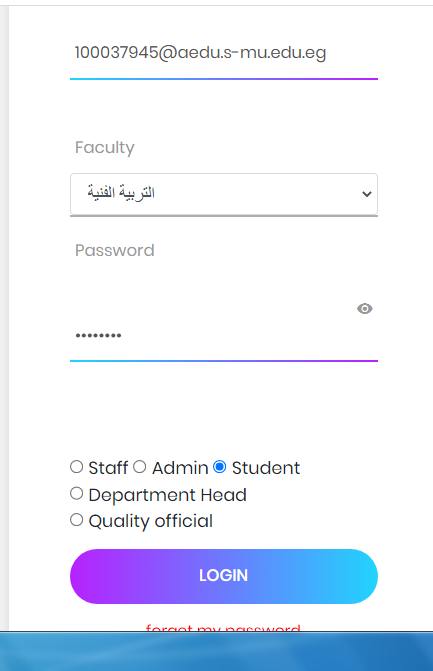Choose the Quality official radio circle
433x671 pixels.
(x=76, y=520)
